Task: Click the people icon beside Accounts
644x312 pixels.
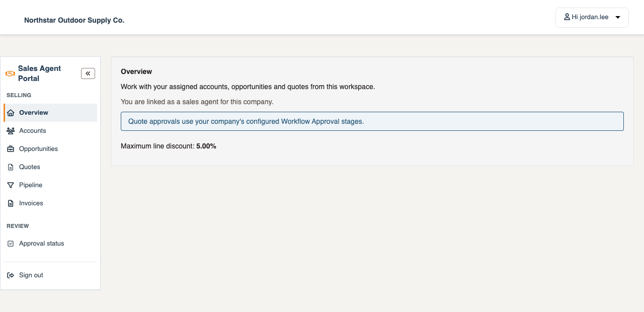Action: 11,131
